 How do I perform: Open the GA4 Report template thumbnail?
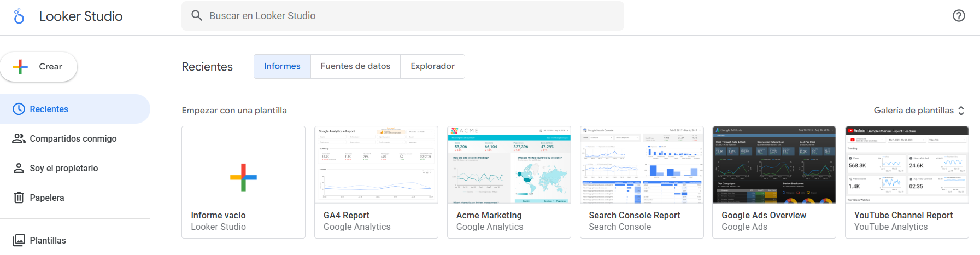[x=376, y=165]
